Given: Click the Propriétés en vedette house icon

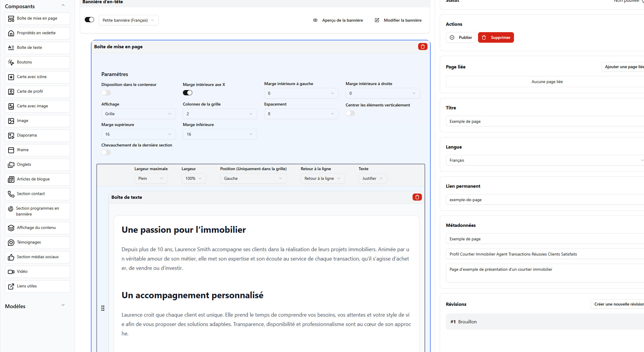Looking at the screenshot, I should [x=11, y=33].
